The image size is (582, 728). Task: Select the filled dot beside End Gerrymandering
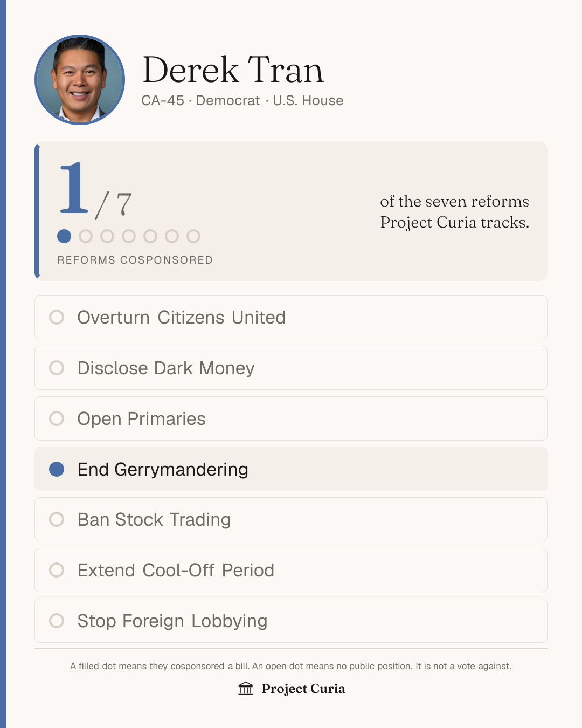tap(57, 469)
